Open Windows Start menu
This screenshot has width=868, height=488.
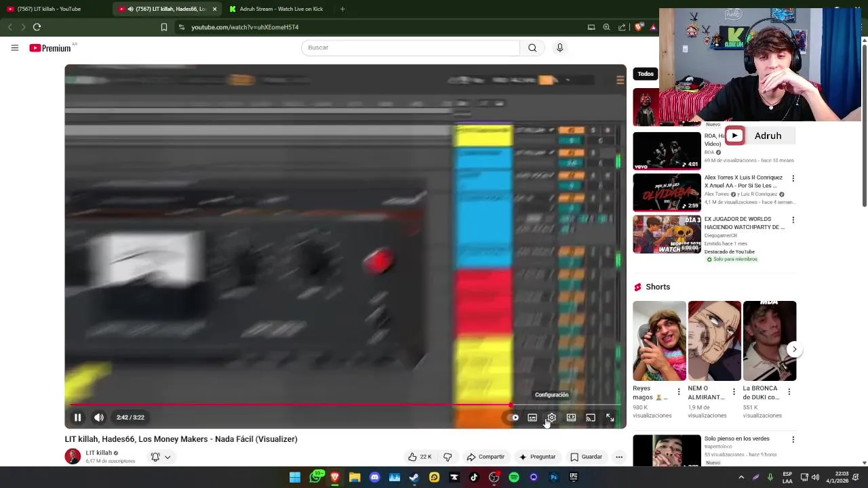295,477
